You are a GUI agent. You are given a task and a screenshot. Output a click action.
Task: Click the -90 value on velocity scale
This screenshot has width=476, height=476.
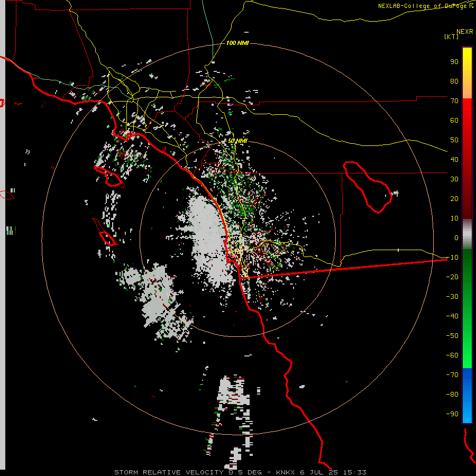(452, 414)
